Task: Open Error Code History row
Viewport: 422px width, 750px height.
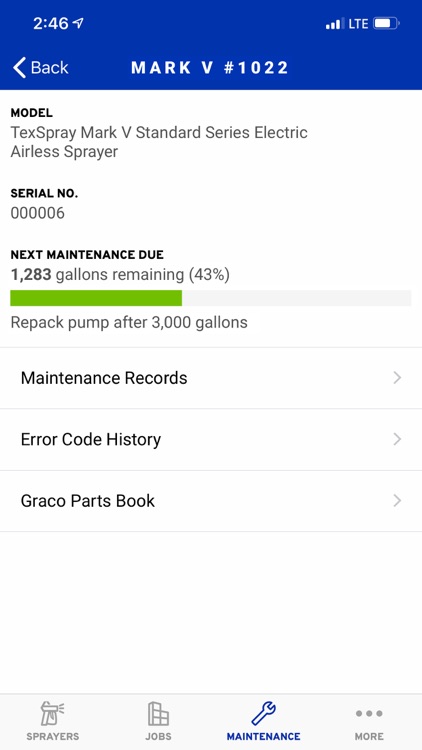Action: click(211, 439)
